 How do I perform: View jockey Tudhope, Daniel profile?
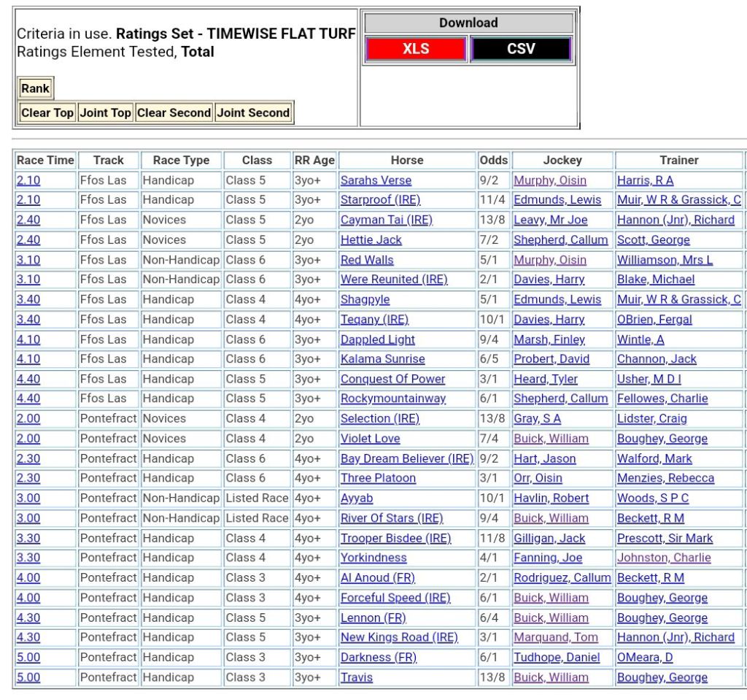tap(557, 657)
